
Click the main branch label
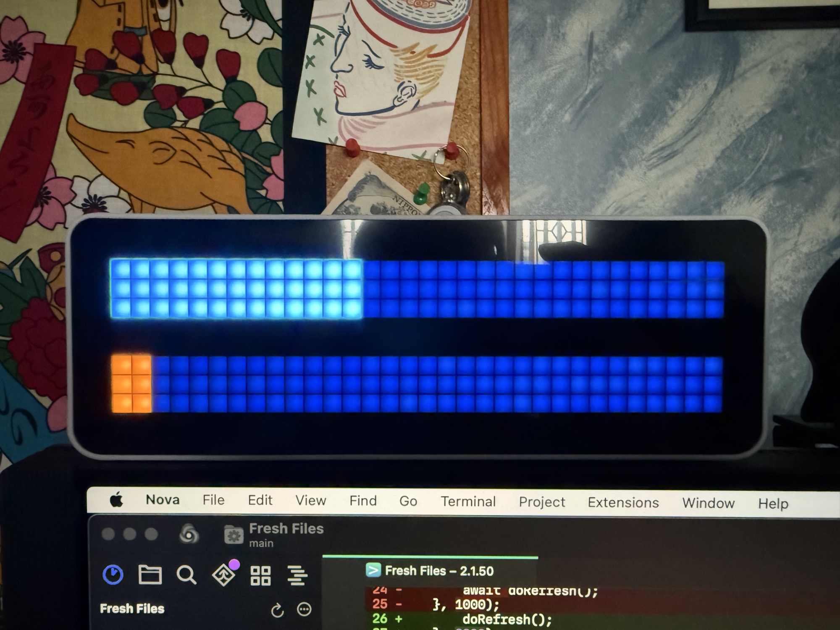coord(261,543)
